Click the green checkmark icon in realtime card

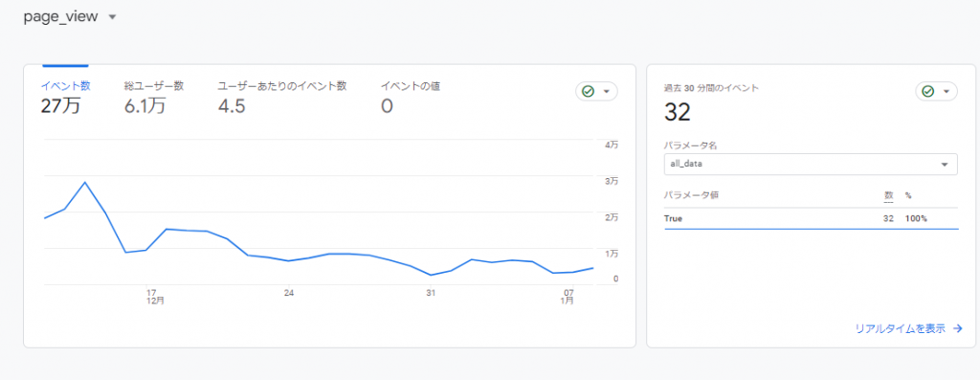point(927,91)
